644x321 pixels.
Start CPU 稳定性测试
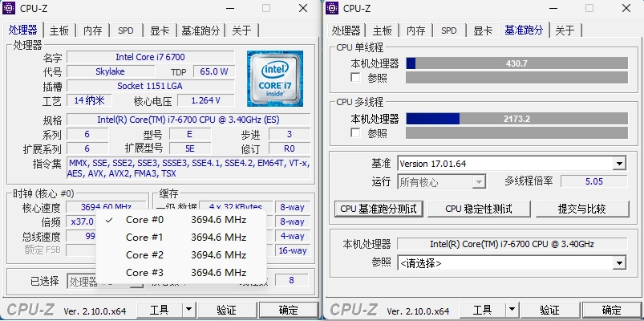pos(479,209)
